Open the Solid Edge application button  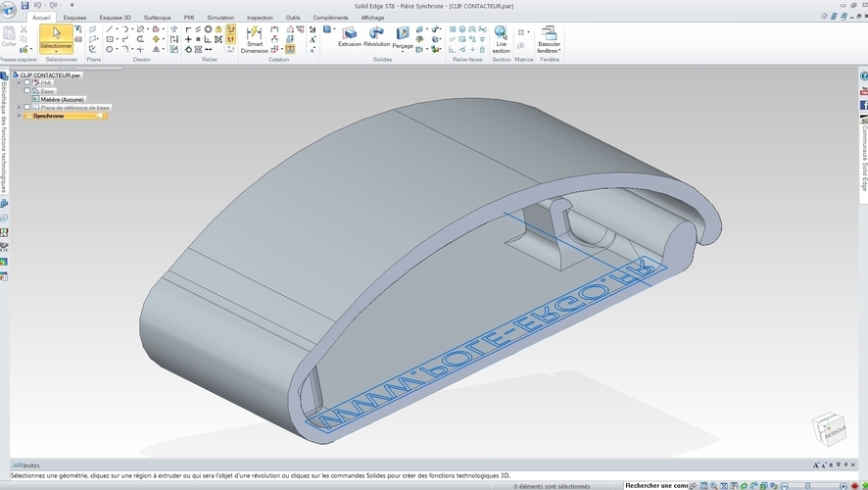tap(8, 10)
